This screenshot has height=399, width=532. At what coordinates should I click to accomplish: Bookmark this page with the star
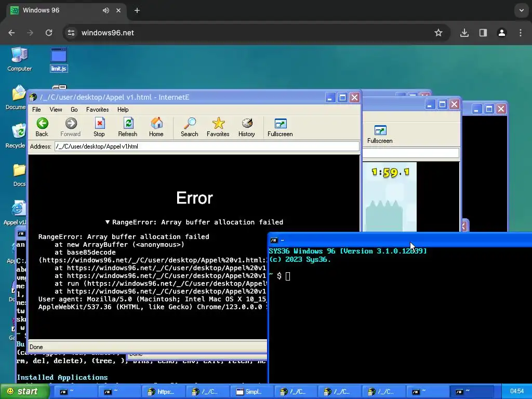point(438,33)
